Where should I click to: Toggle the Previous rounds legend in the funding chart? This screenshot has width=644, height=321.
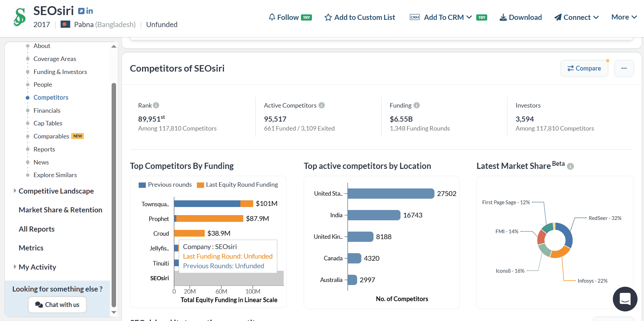tap(165, 184)
